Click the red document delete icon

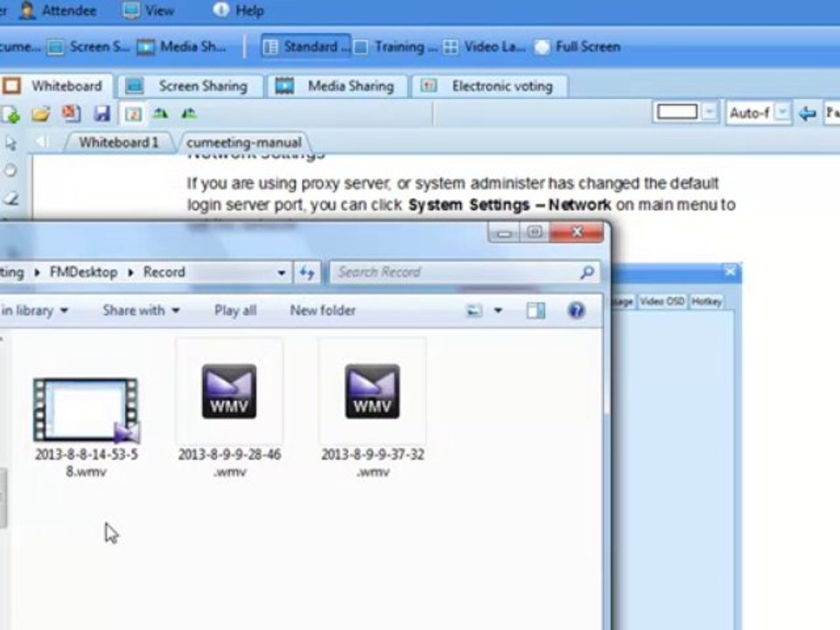pyautogui.click(x=71, y=114)
